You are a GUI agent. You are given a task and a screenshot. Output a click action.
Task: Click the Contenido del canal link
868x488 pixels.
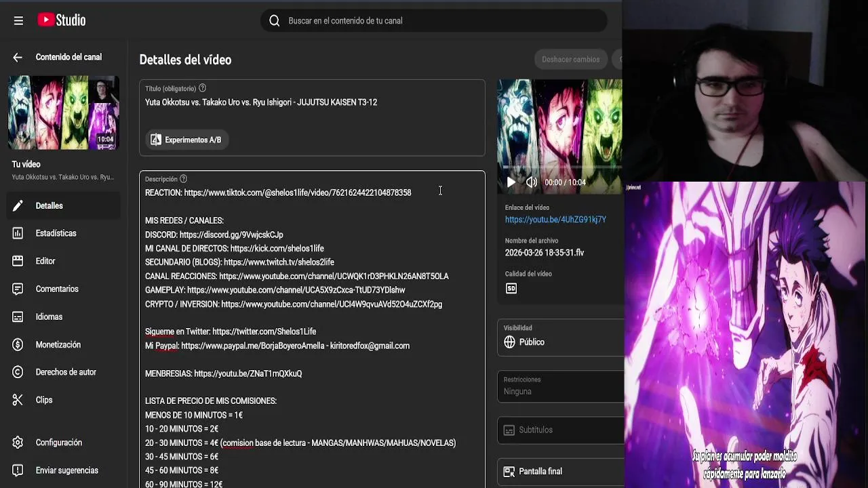pos(68,57)
